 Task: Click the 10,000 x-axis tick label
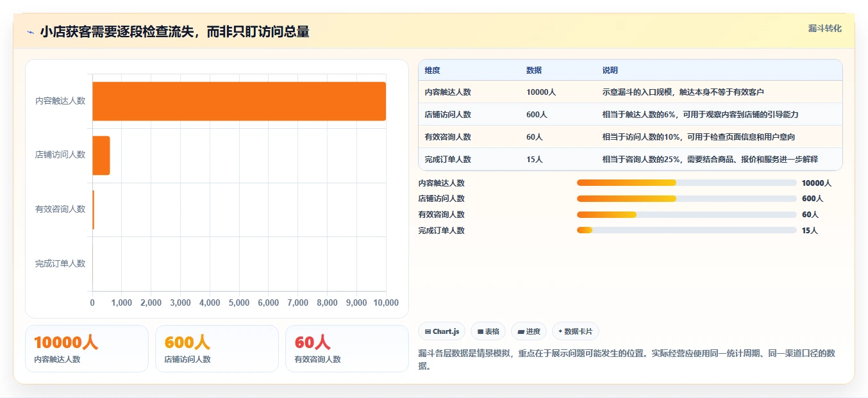[x=386, y=303]
